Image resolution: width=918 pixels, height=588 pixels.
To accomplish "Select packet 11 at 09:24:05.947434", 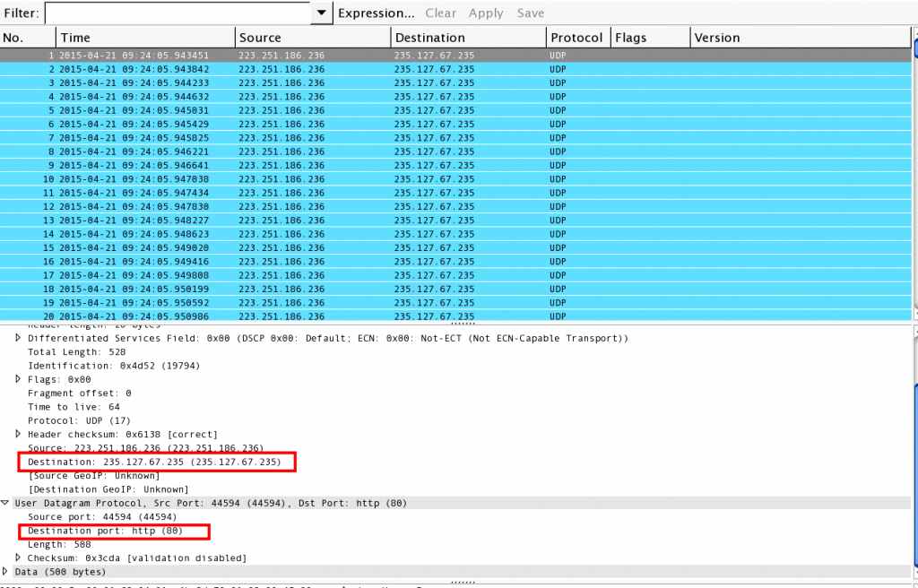I will click(455, 193).
